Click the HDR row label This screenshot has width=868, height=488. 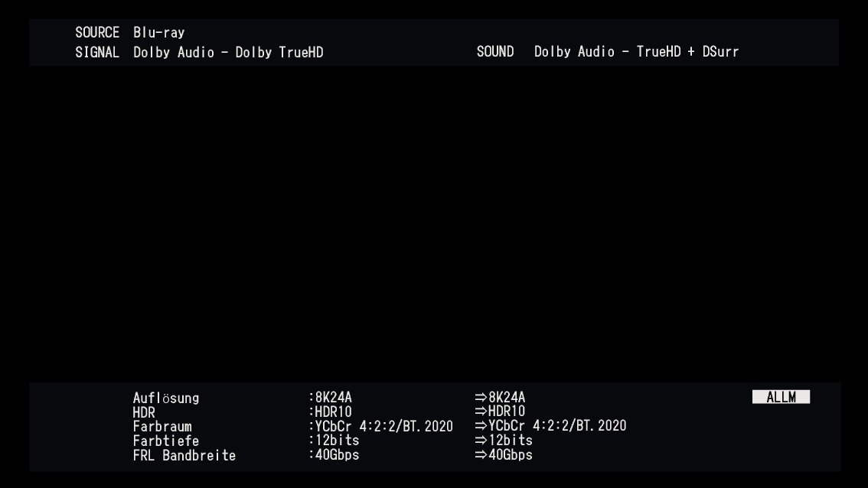pyautogui.click(x=144, y=413)
